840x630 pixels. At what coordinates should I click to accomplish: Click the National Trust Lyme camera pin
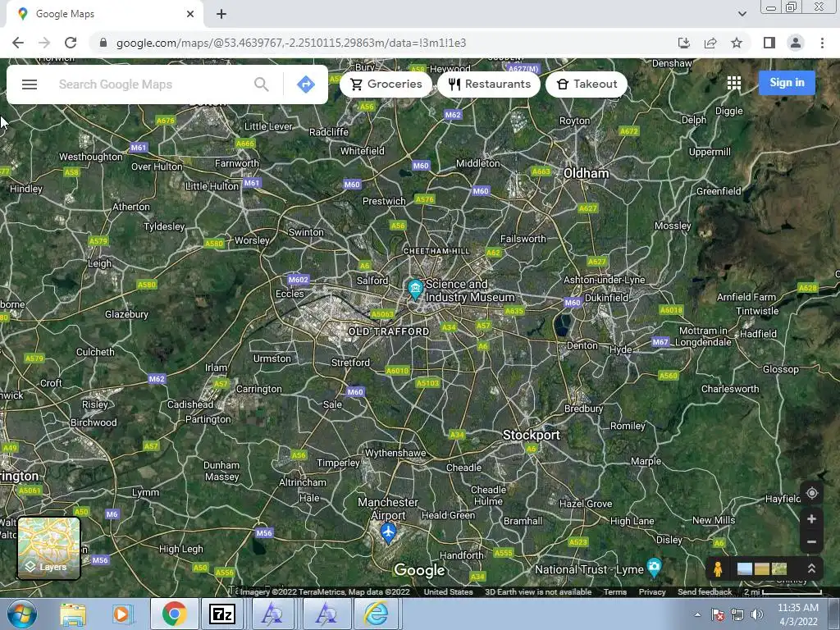(x=654, y=567)
